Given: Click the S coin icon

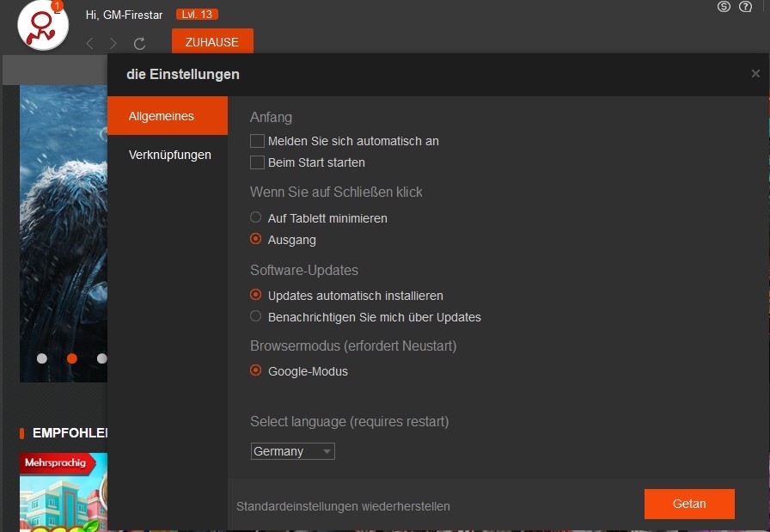Looking at the screenshot, I should (724, 7).
